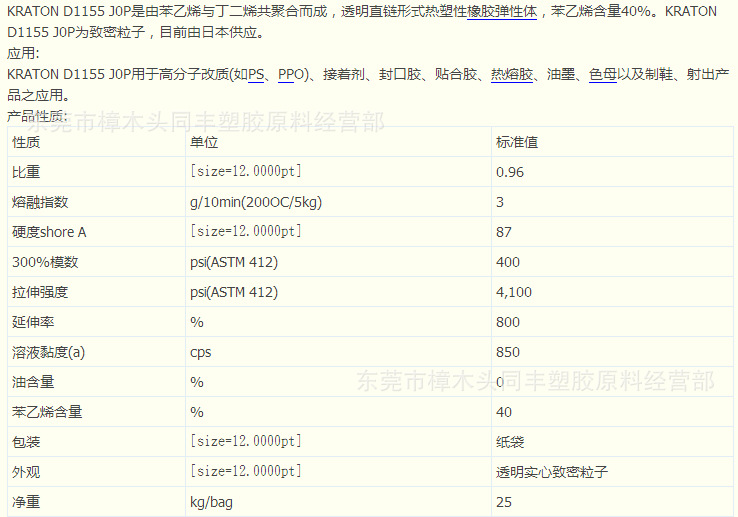This screenshot has height=517, width=738.
Task: Click the 溶液黏度(a) row label
Action: pyautogui.click(x=48, y=352)
